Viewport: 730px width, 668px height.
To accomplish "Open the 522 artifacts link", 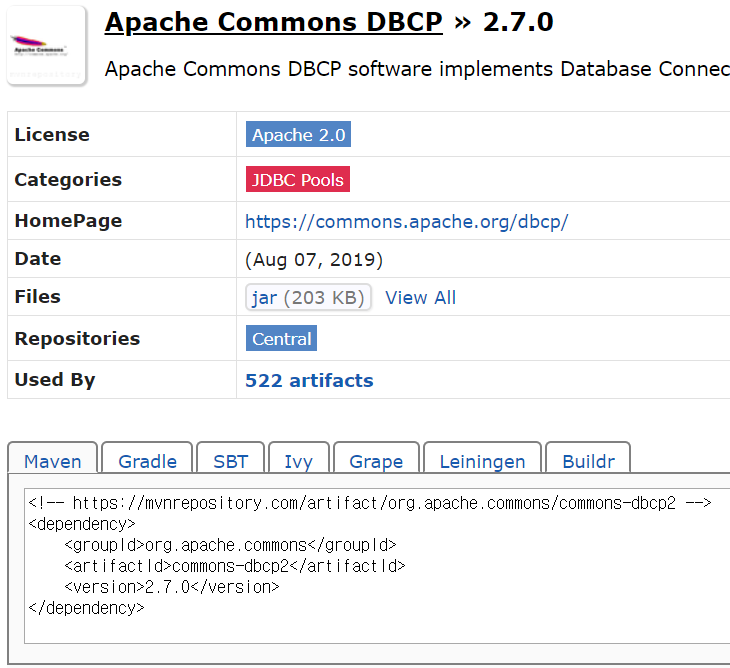I will pos(309,380).
